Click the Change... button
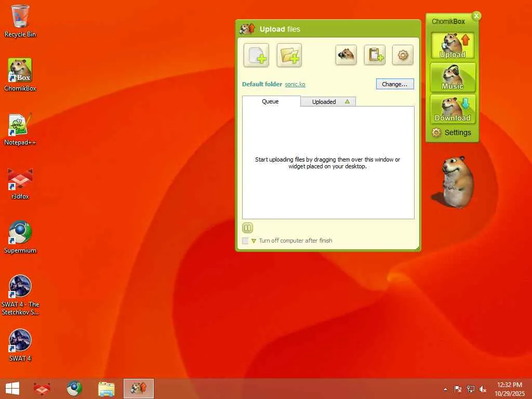The image size is (532, 399). tap(395, 84)
